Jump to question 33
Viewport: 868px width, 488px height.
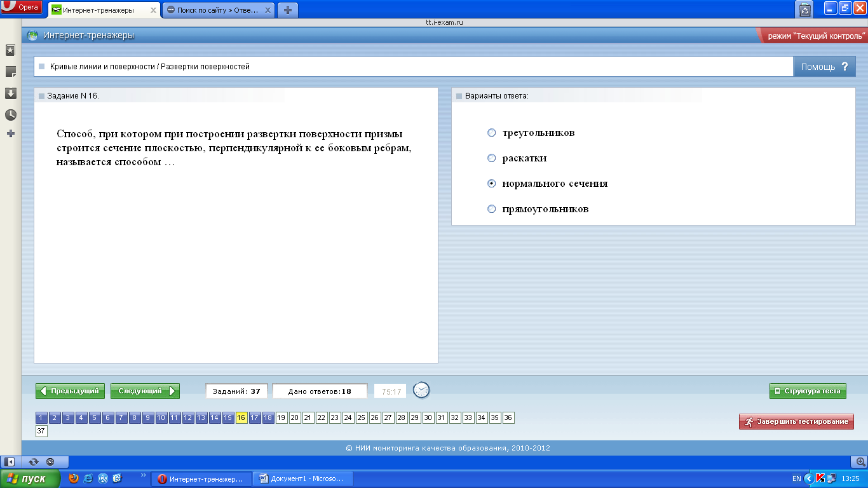coord(468,417)
